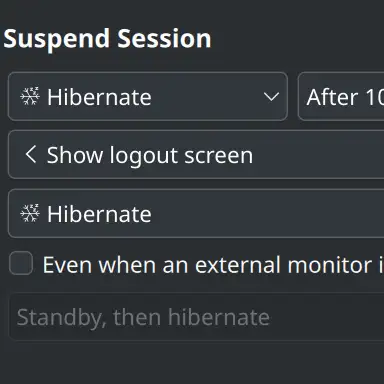Screen dimensions: 384x384
Task: Open the lower Hibernate dropdown under Show logout screen
Action: point(196,213)
